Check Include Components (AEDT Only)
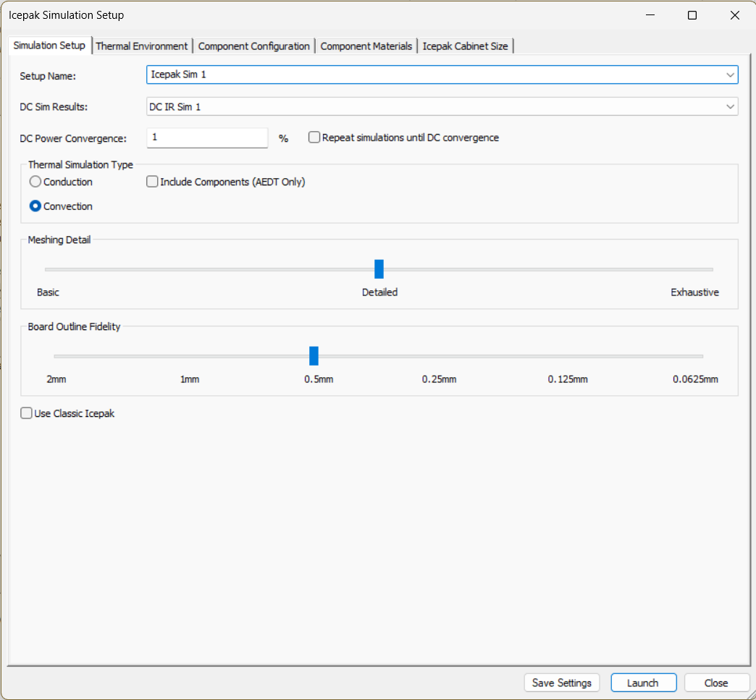 pos(152,182)
